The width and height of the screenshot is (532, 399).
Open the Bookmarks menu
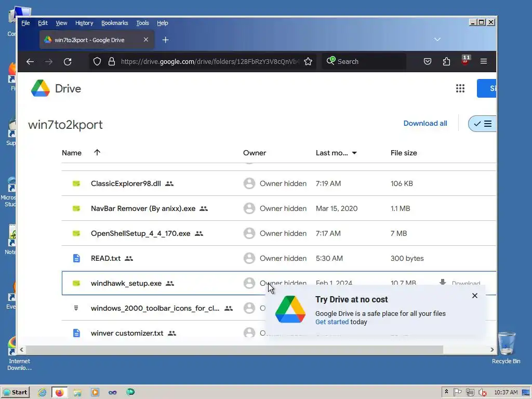point(115,23)
